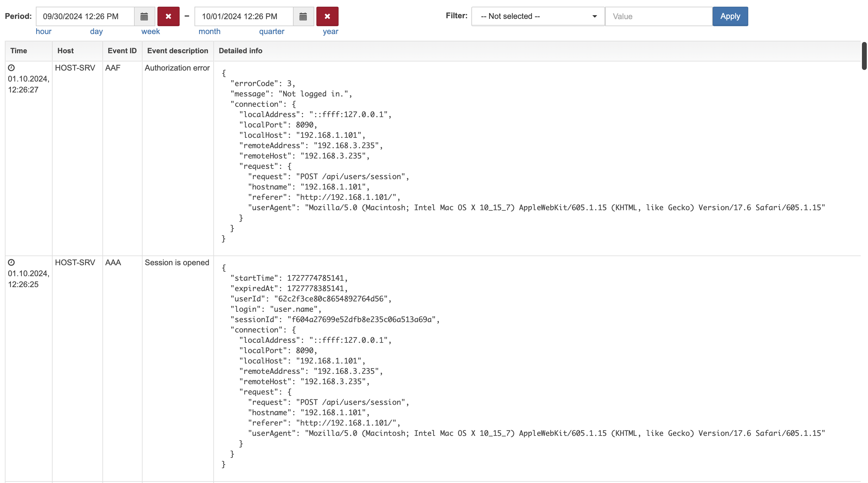
Task: Set period to last day
Action: 96,31
